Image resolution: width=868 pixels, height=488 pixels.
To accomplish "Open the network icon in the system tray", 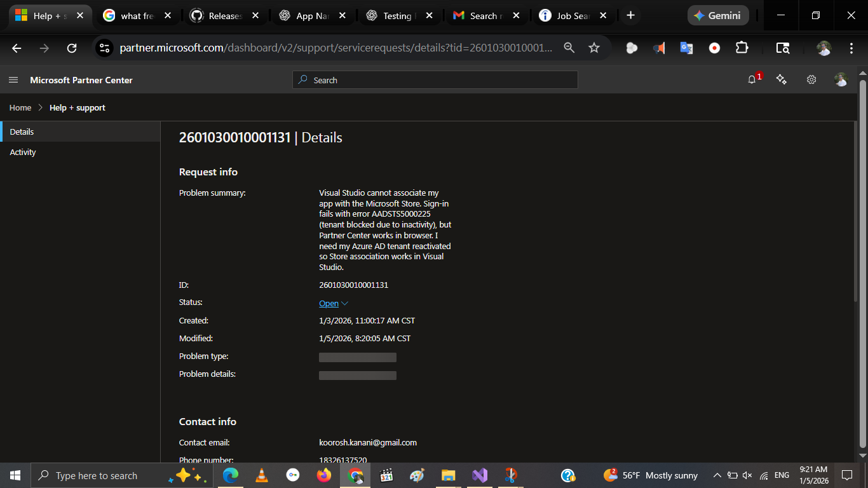I will coord(764,475).
